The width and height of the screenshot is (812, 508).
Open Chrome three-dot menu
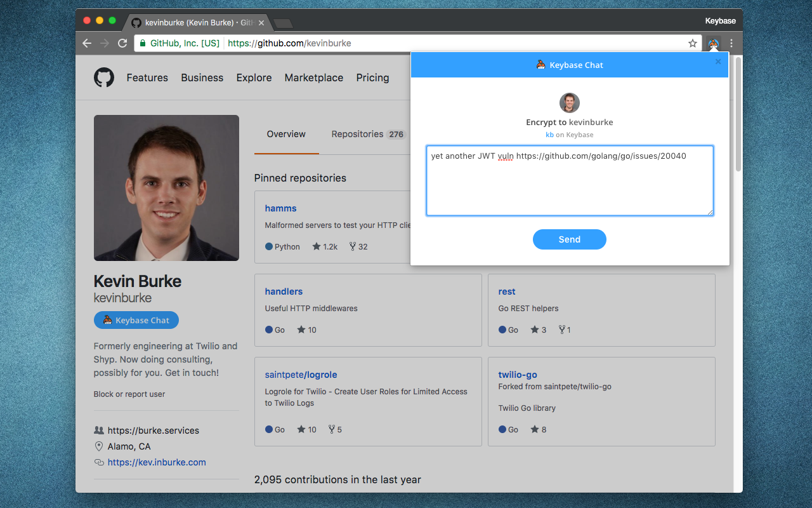pos(731,43)
